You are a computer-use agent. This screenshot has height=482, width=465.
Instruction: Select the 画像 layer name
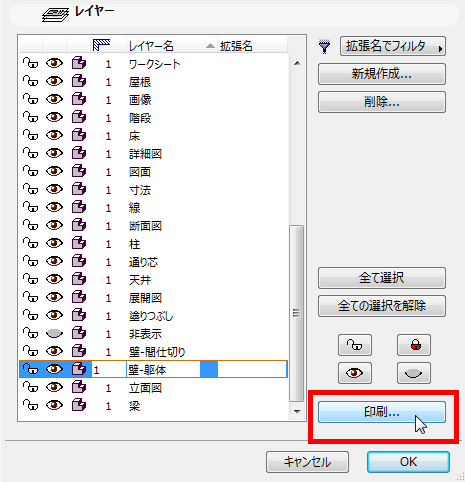click(x=140, y=100)
